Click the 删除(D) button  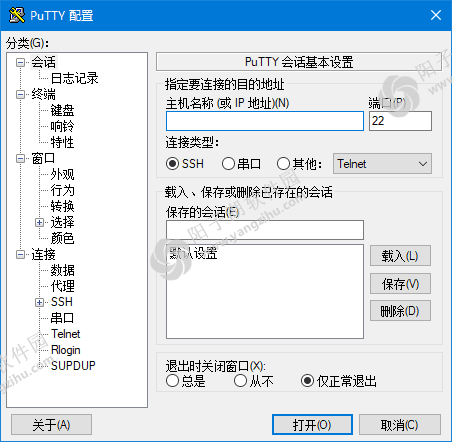pos(400,311)
